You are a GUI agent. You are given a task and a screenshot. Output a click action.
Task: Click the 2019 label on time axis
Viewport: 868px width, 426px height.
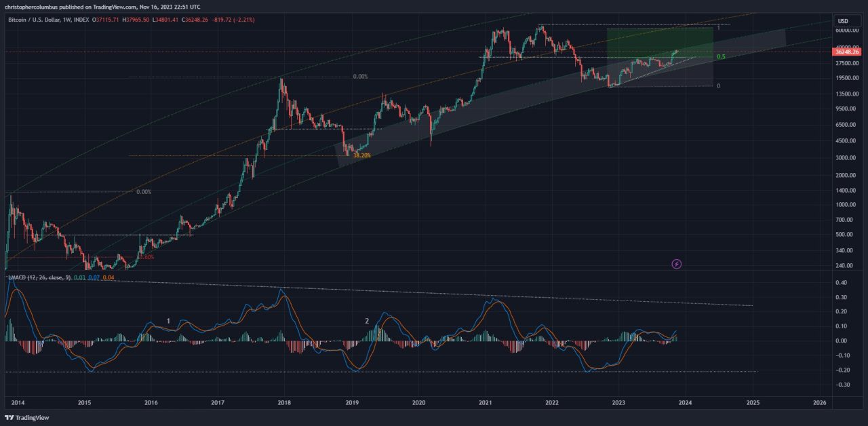point(351,402)
